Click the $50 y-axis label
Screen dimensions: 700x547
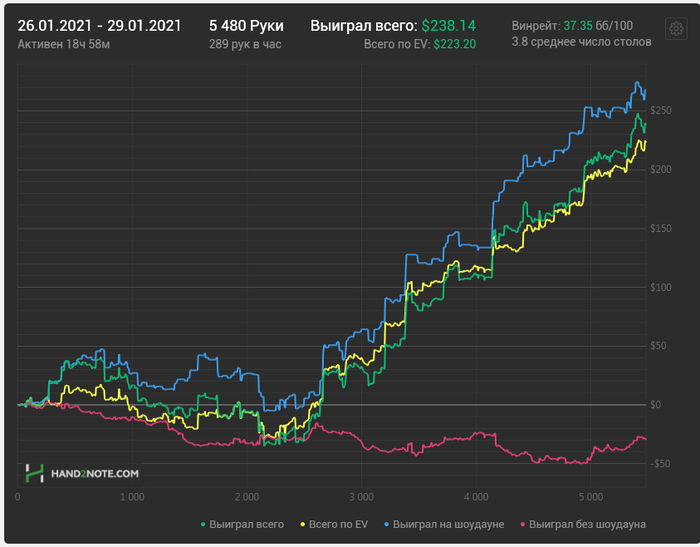[x=658, y=346]
